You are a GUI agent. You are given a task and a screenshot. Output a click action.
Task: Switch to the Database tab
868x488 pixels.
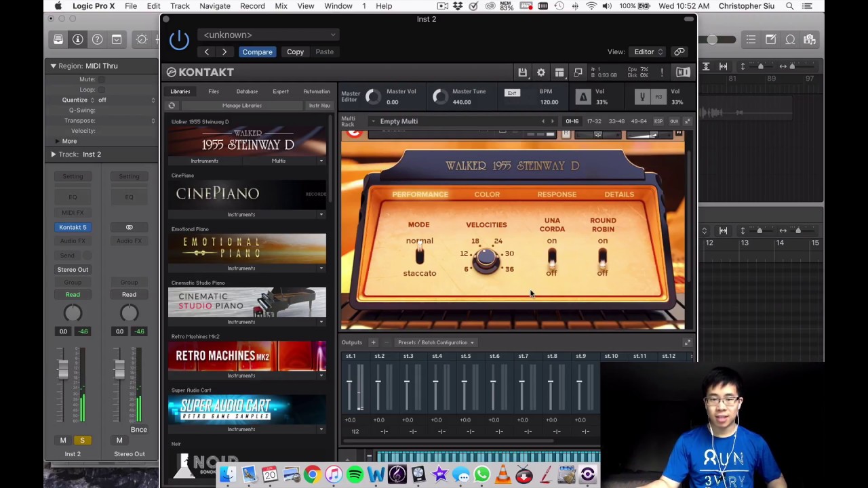[247, 91]
